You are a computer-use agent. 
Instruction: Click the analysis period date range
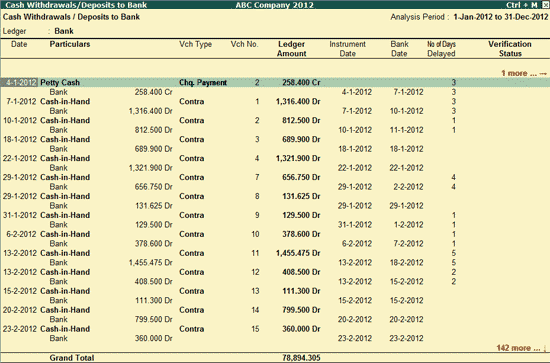(501, 17)
